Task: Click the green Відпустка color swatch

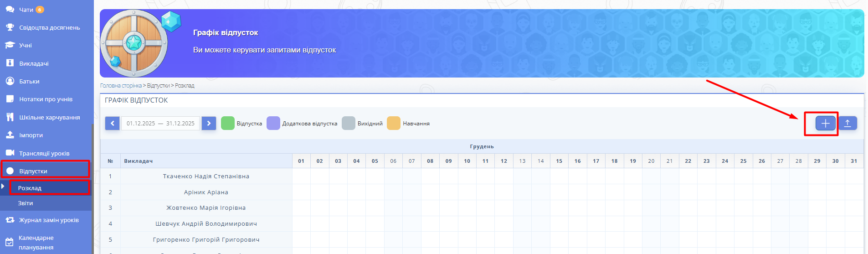Action: pyautogui.click(x=227, y=124)
